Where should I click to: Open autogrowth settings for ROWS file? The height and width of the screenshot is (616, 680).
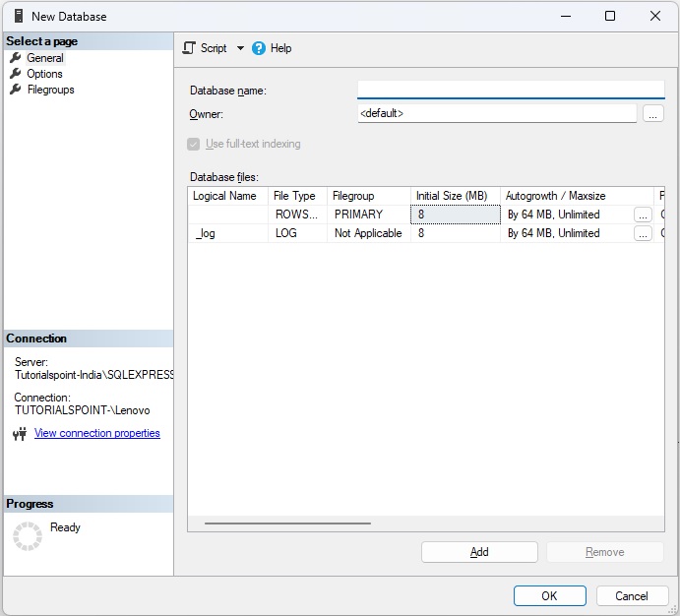643,216
